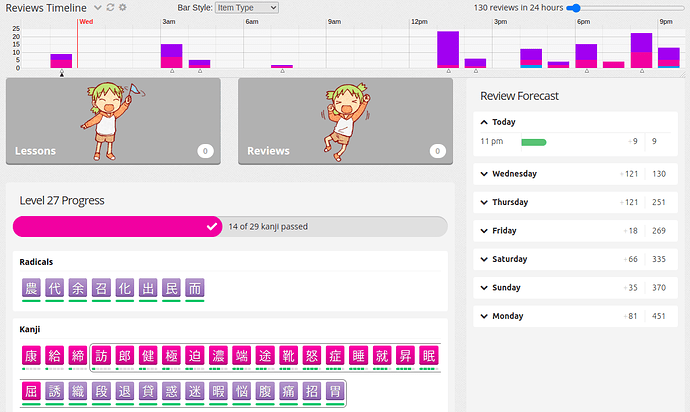Screen dimensions: 690x412
Task: Select the 濃 kanji tile
Action: (218, 356)
